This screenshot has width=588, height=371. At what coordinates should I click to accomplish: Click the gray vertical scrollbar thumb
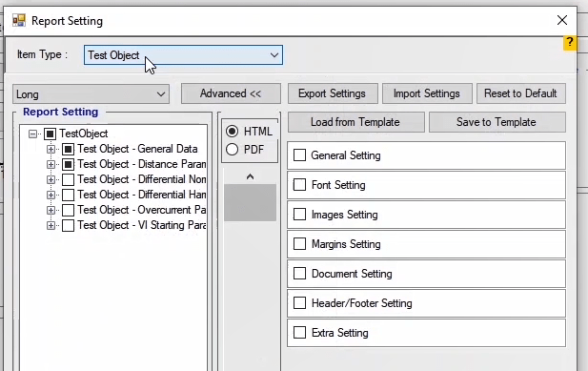tap(250, 202)
